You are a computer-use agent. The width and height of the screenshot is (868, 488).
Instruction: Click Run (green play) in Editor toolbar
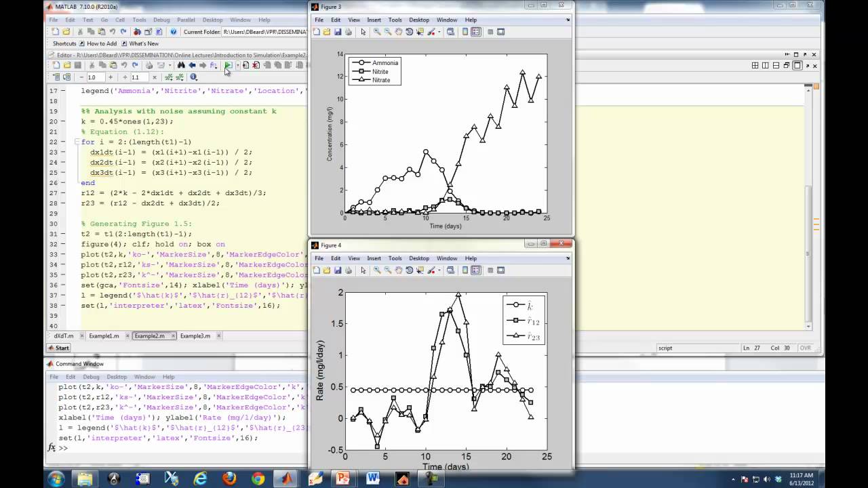click(x=229, y=65)
